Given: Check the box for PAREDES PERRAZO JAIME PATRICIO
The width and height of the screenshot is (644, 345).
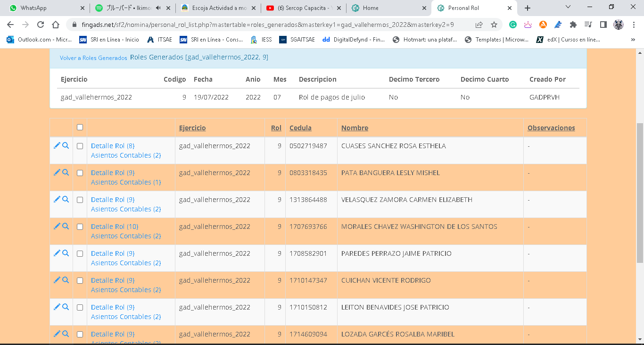Looking at the screenshot, I should tap(80, 253).
